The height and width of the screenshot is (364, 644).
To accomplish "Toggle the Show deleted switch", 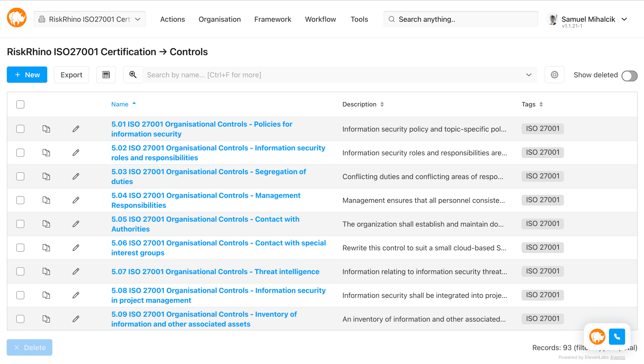I will pos(629,76).
